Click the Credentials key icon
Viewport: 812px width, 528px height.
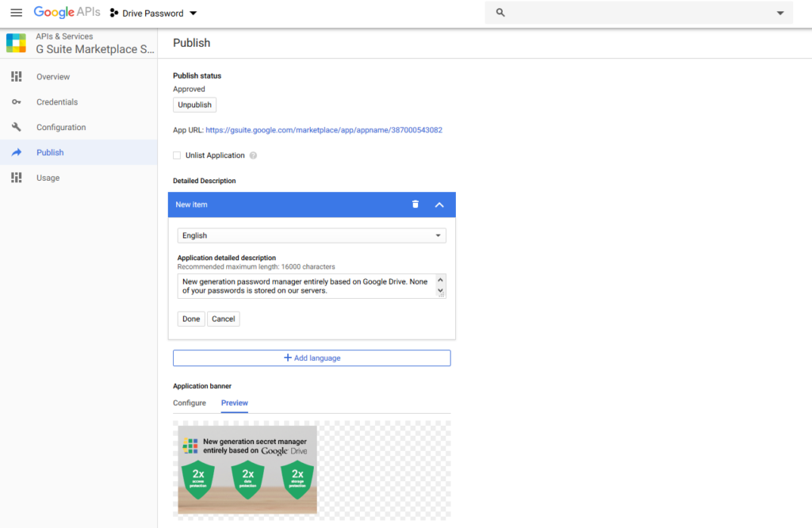(x=17, y=102)
